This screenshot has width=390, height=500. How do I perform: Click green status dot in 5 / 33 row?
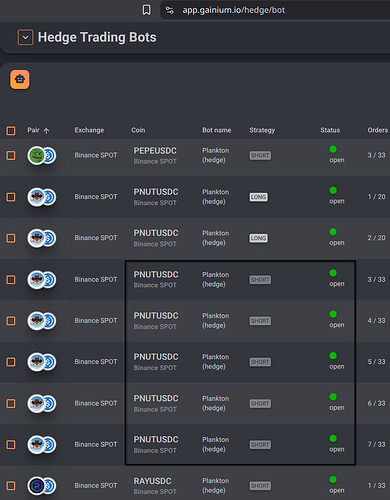(x=333, y=356)
